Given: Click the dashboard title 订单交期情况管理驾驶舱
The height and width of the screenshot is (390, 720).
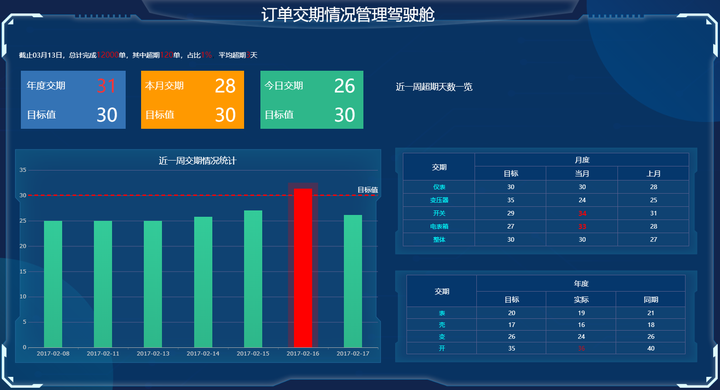Looking at the screenshot, I should (x=348, y=15).
